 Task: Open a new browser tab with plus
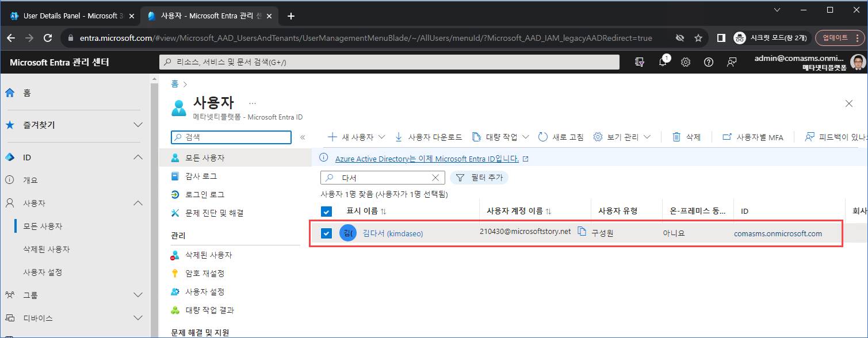point(291,16)
